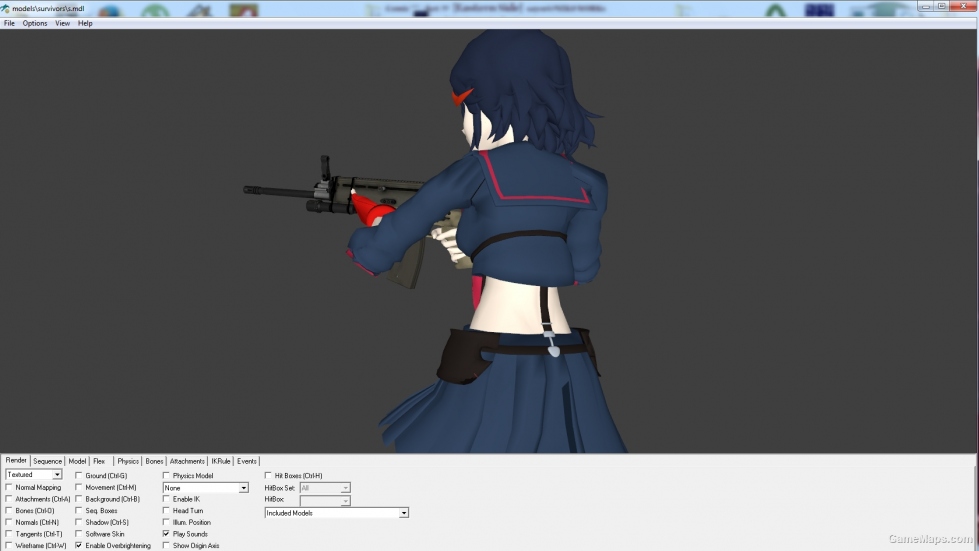Open the Help menu

tap(86, 23)
